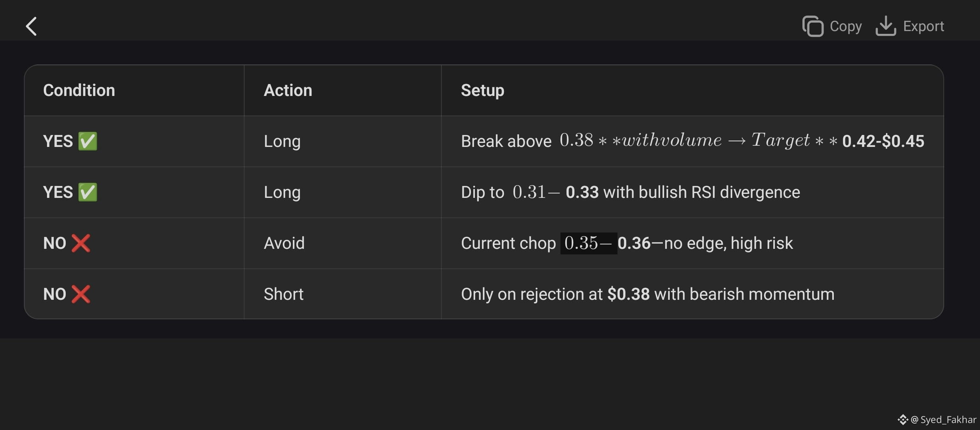Click the Copy icon
Screen dimensions: 980x430
(813, 26)
